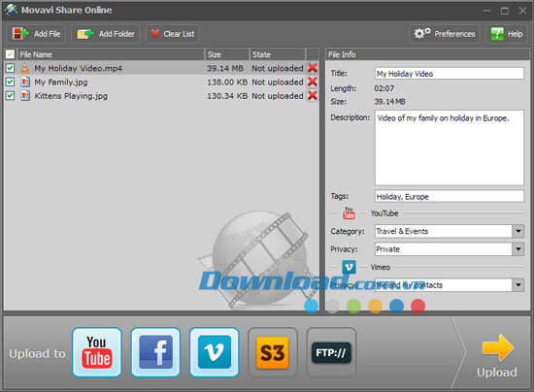
Task: Click the Description text area
Action: pos(450,147)
